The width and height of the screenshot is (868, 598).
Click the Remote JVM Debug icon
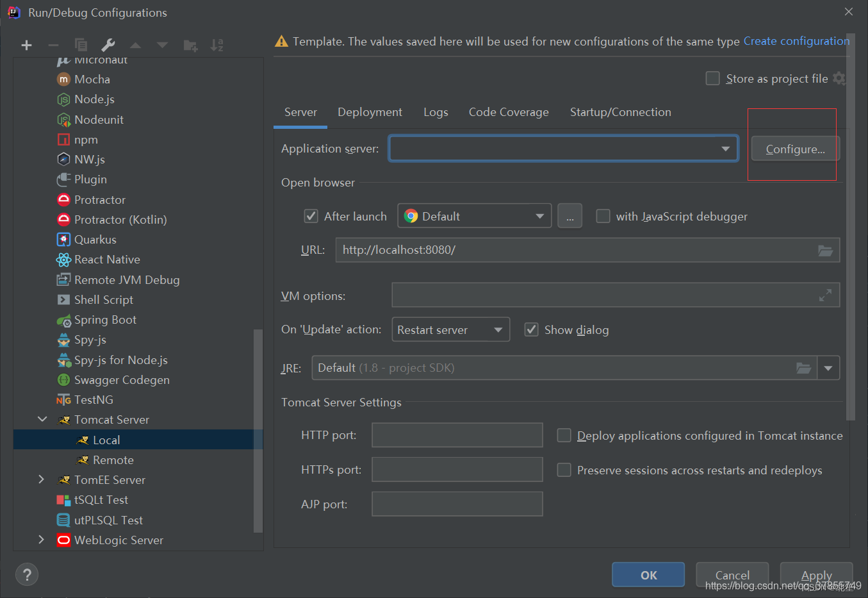click(63, 280)
